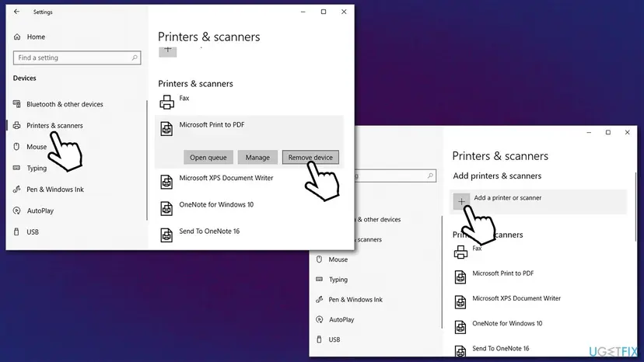Click the USB icon in the front window sidebar
The width and height of the screenshot is (644, 362).
pyautogui.click(x=16, y=232)
